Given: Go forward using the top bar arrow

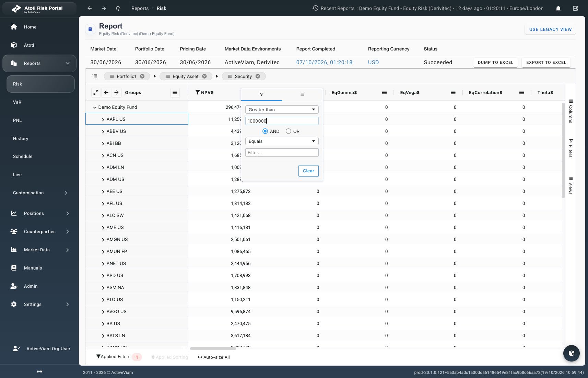Looking at the screenshot, I should click(x=104, y=8).
